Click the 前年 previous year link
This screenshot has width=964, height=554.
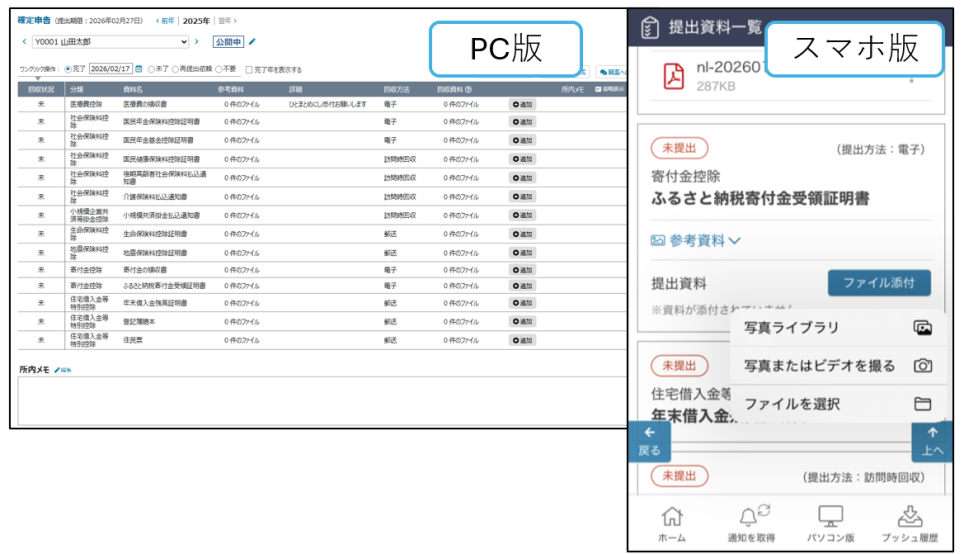(x=165, y=20)
